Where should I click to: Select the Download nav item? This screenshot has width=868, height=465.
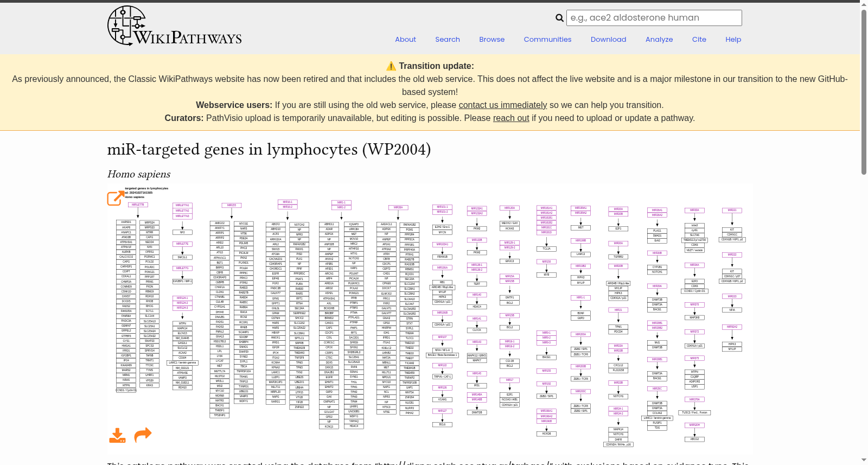[x=608, y=40]
